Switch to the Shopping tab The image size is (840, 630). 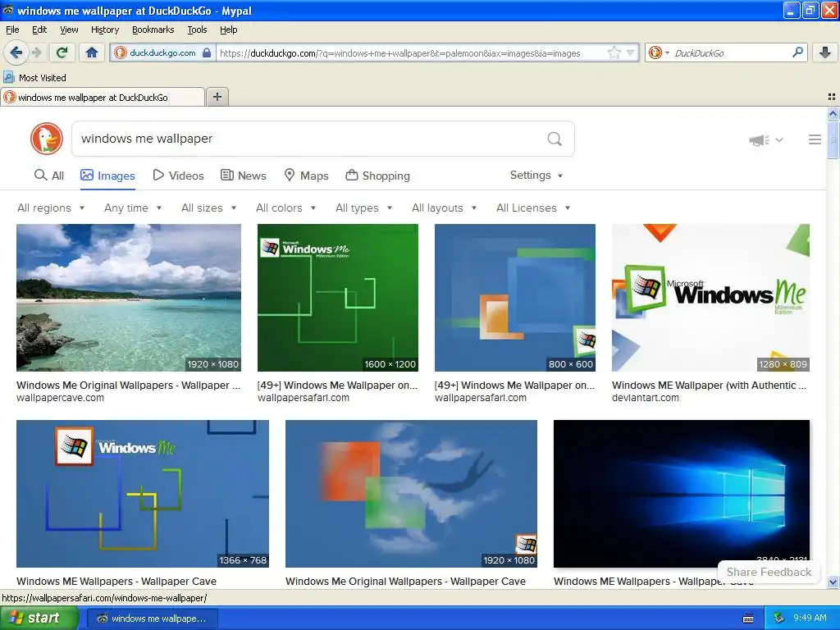point(377,176)
